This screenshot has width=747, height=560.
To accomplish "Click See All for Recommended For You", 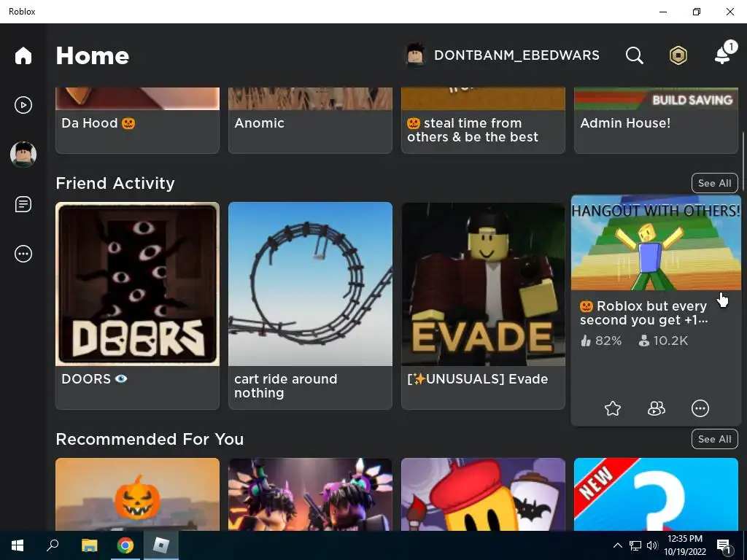I will tap(714, 439).
